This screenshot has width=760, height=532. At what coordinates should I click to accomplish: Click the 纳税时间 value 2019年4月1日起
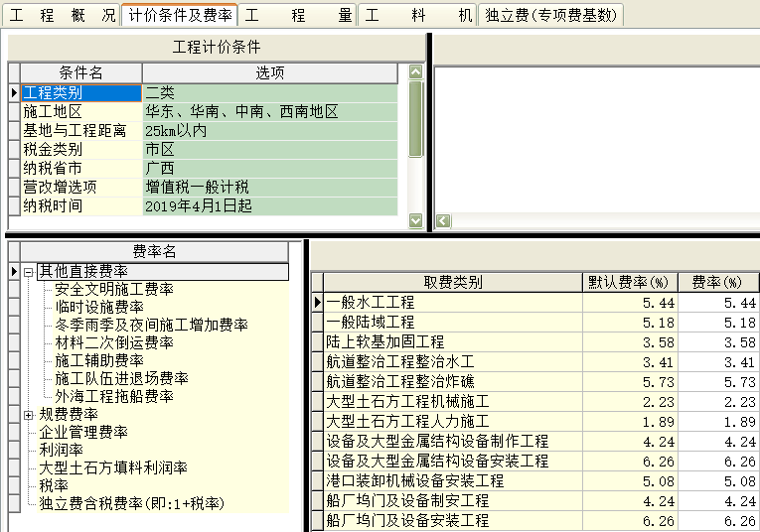[x=269, y=206]
